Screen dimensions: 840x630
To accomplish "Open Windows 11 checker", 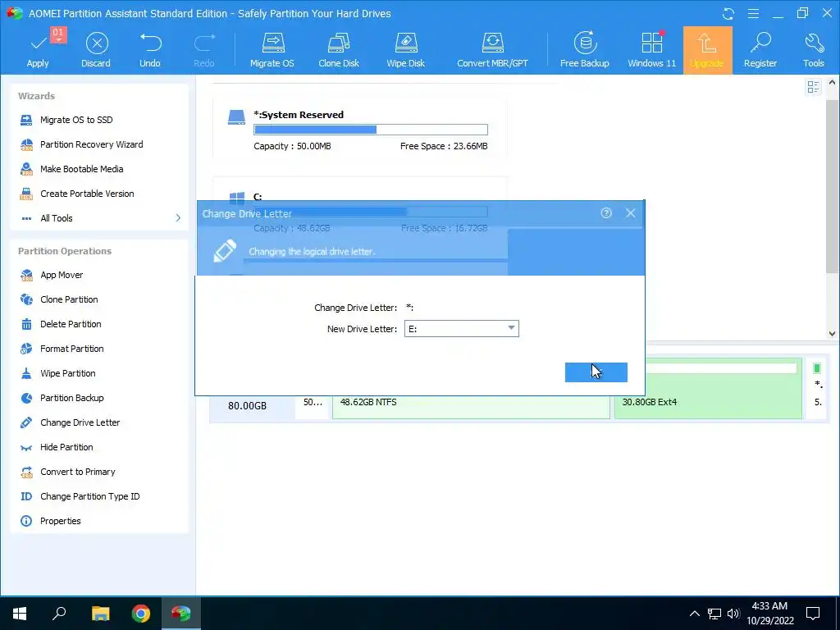I will (x=652, y=49).
